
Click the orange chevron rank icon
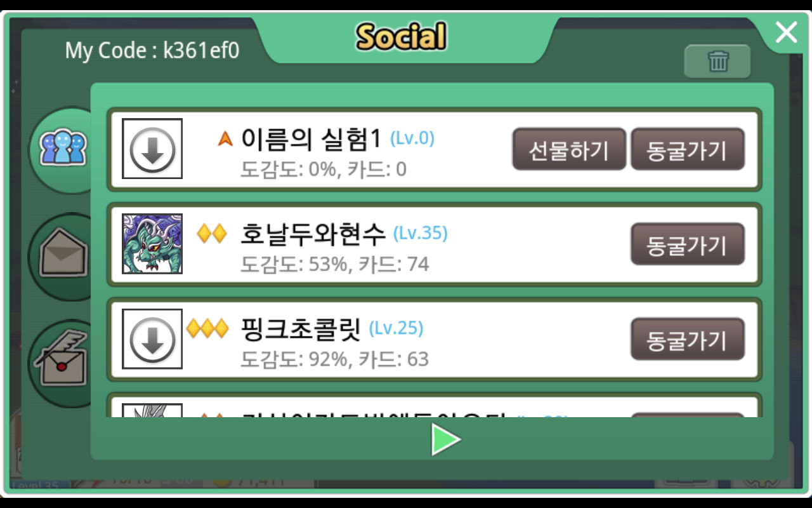[x=225, y=139]
